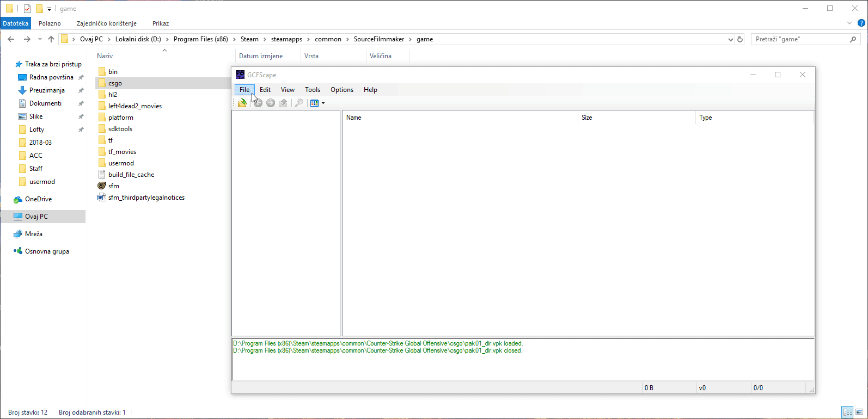Click the Open file toolbar icon in GCFScape

(242, 103)
